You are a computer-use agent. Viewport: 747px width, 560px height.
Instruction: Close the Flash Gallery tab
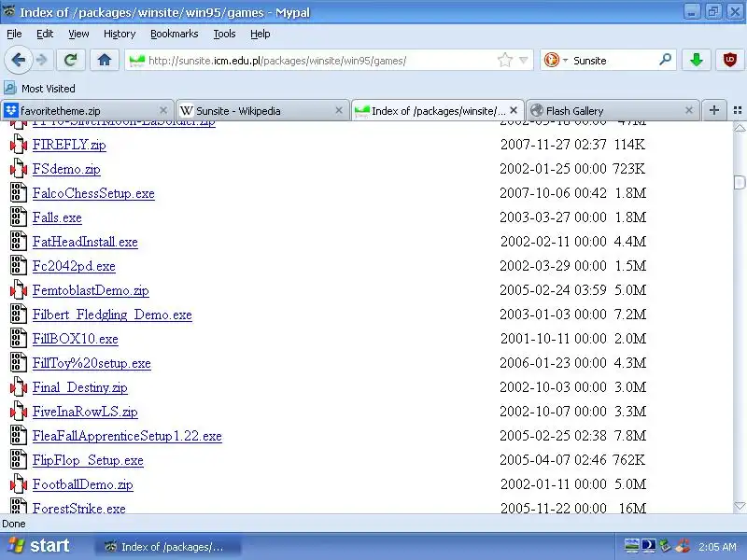tap(689, 110)
